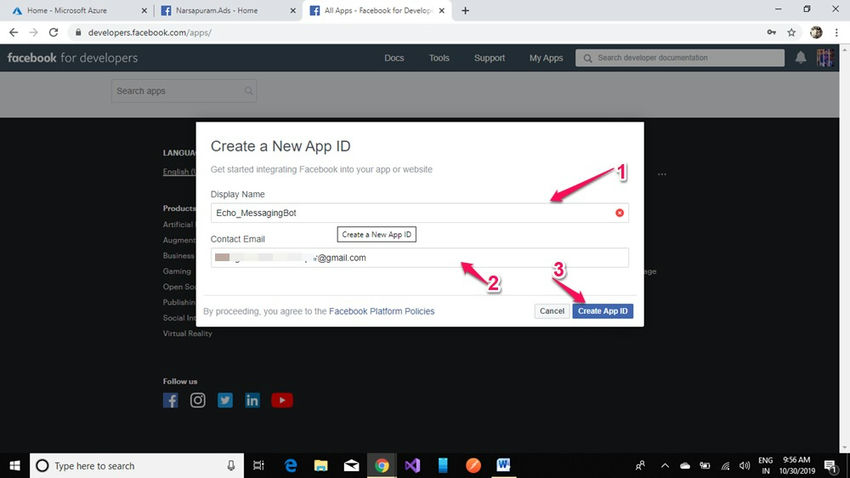Click the magnifier icon in Search apps
This screenshot has height=478, width=850.
pos(248,91)
